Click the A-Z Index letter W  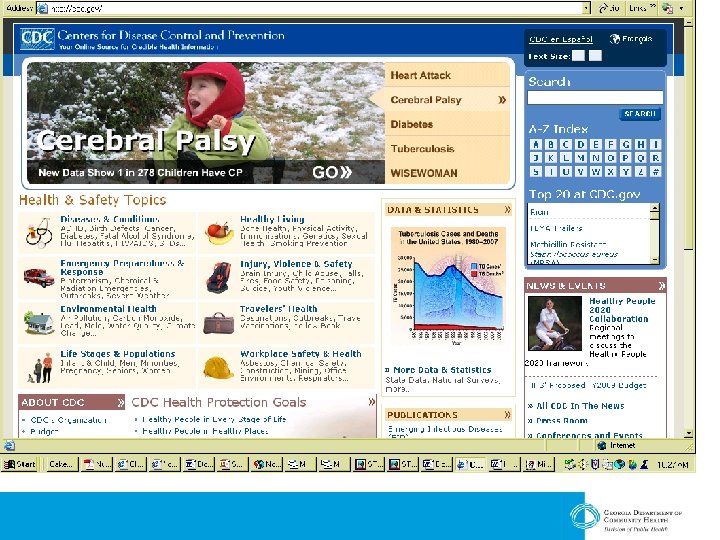tap(596, 172)
